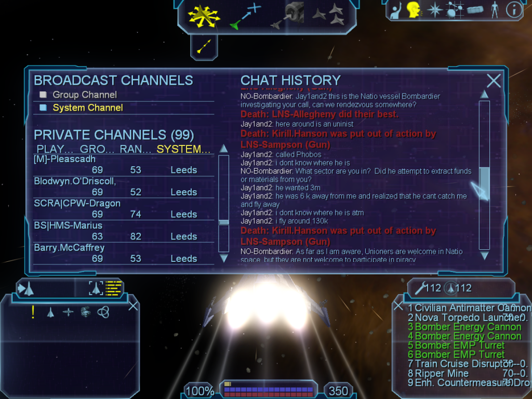Screen dimensions: 532x399
Task: Toggle the System Channel checkbox
Action: tap(43, 108)
